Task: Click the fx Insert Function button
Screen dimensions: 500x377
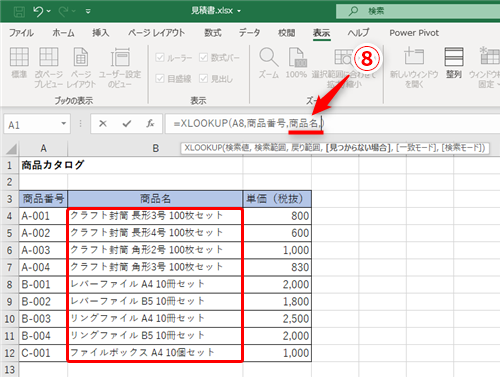Action: (150, 124)
